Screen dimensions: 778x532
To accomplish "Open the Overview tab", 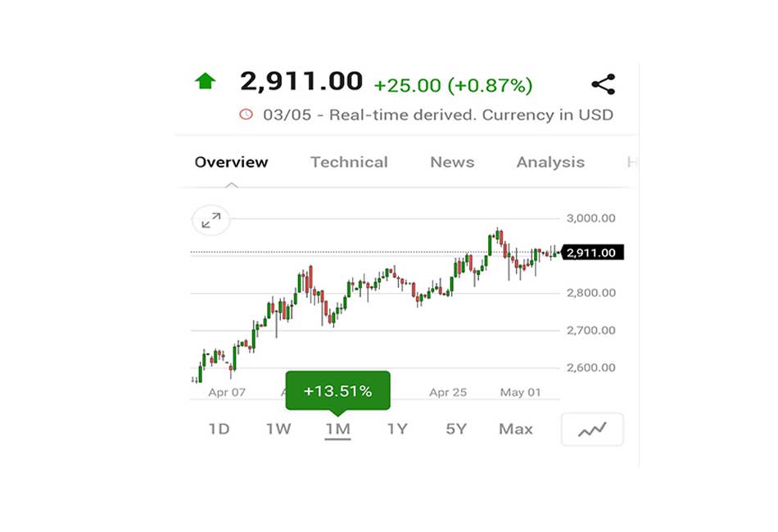I will [x=231, y=162].
